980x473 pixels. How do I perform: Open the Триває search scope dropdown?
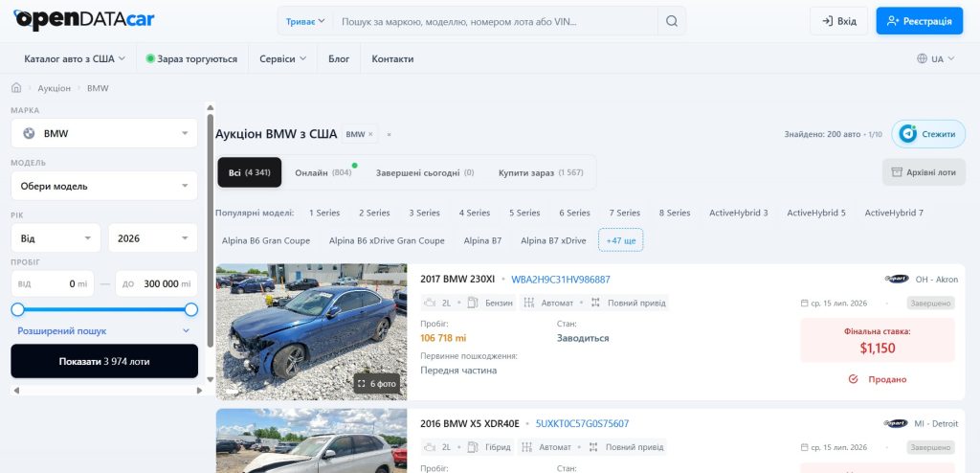pos(305,21)
